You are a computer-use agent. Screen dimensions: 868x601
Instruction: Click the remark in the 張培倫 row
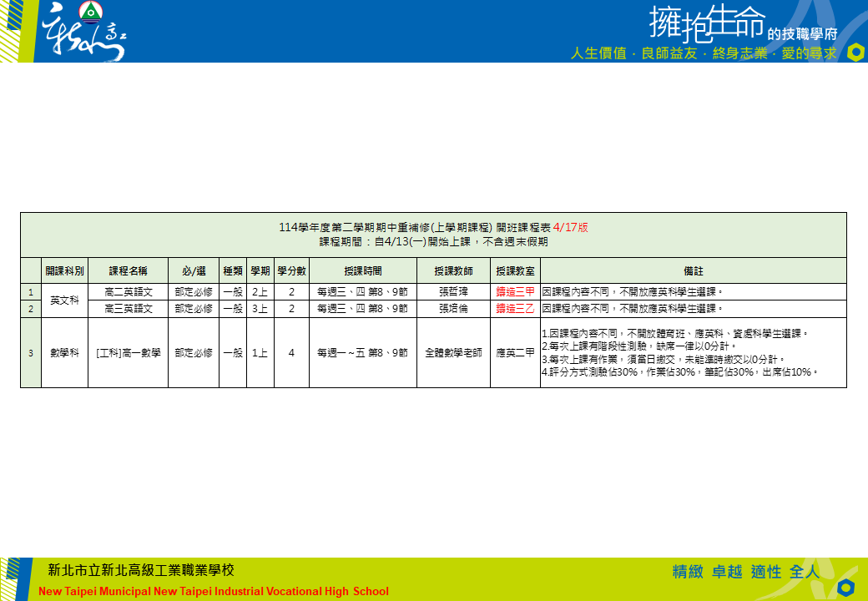click(x=693, y=309)
